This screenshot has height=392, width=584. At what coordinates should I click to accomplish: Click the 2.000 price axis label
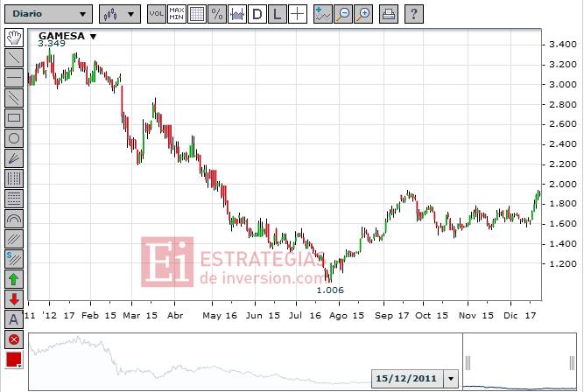pos(563,184)
